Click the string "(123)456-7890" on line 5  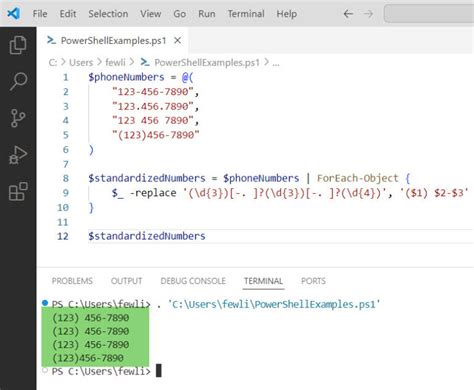[x=156, y=135]
